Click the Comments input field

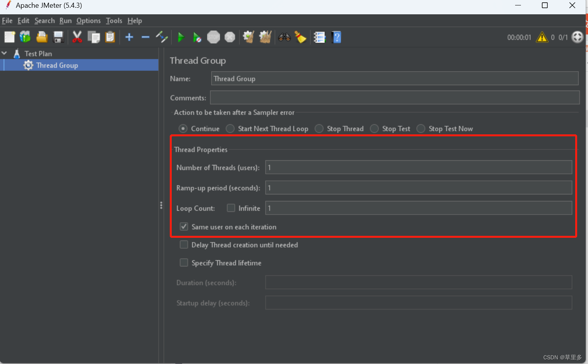point(395,97)
